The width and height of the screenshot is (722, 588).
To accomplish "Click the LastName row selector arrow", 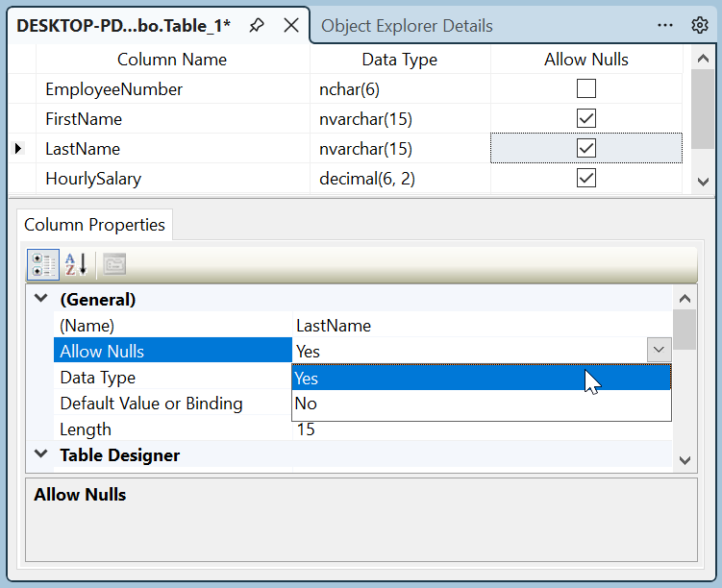I will pyautogui.click(x=18, y=148).
